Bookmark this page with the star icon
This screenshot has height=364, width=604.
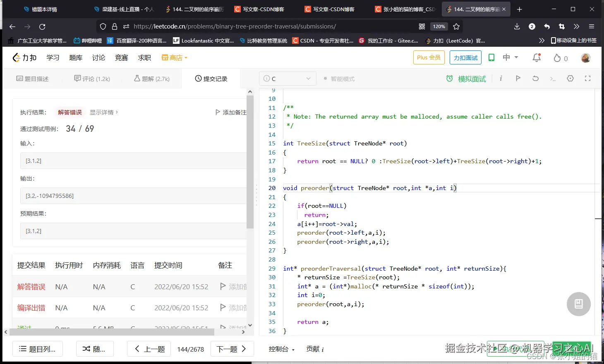456,26
